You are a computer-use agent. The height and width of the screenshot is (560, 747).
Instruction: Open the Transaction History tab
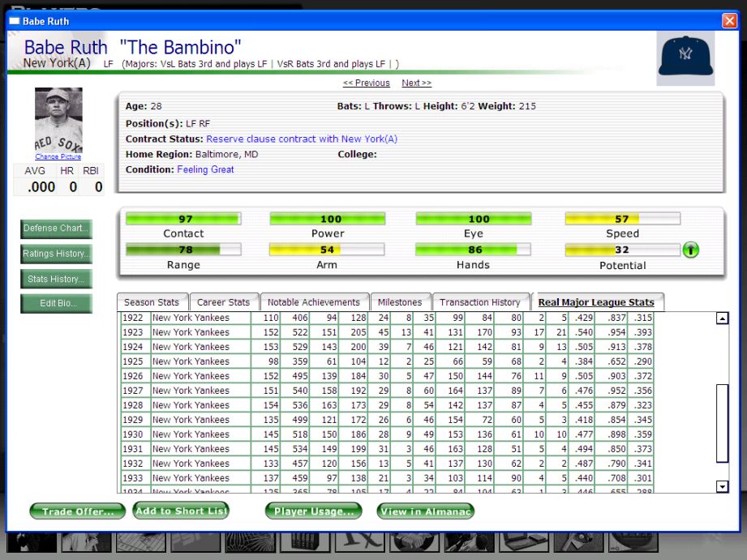tap(480, 302)
